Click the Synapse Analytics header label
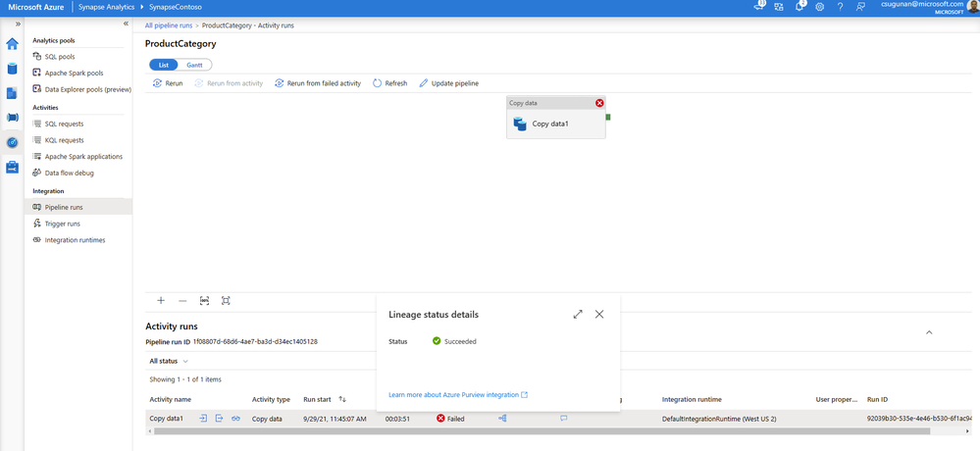Viewport: 980px width, 451px height. [x=106, y=7]
